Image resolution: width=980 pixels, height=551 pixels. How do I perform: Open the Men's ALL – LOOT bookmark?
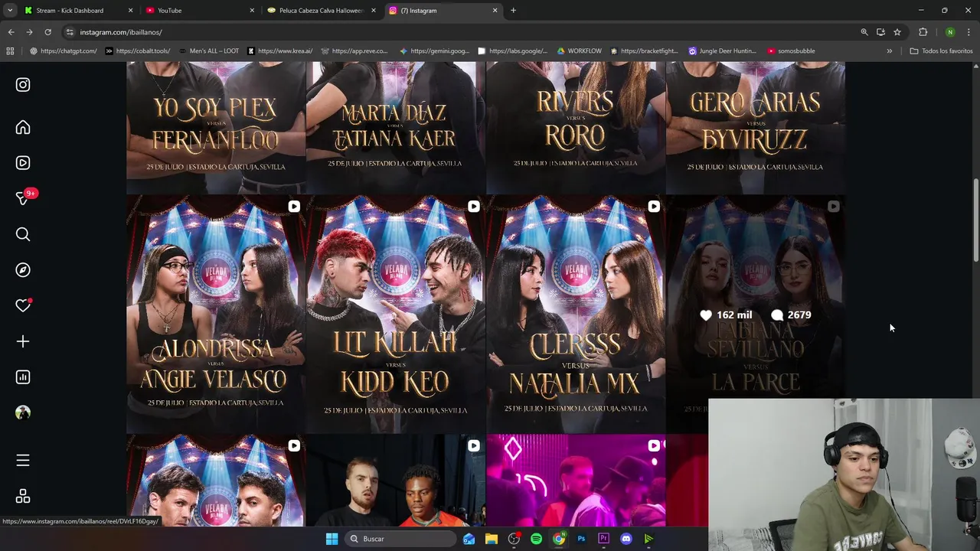pos(207,51)
